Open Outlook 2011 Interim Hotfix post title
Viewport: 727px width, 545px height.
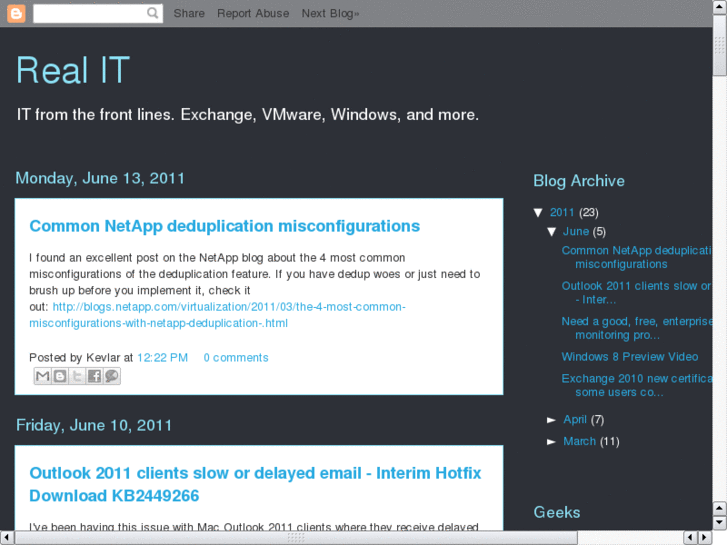tap(255, 484)
